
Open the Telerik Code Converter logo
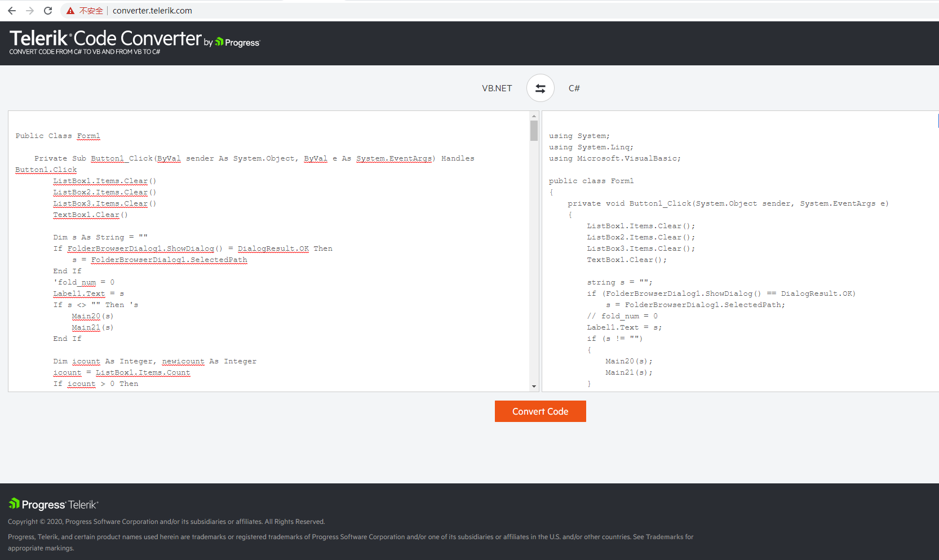coord(105,38)
